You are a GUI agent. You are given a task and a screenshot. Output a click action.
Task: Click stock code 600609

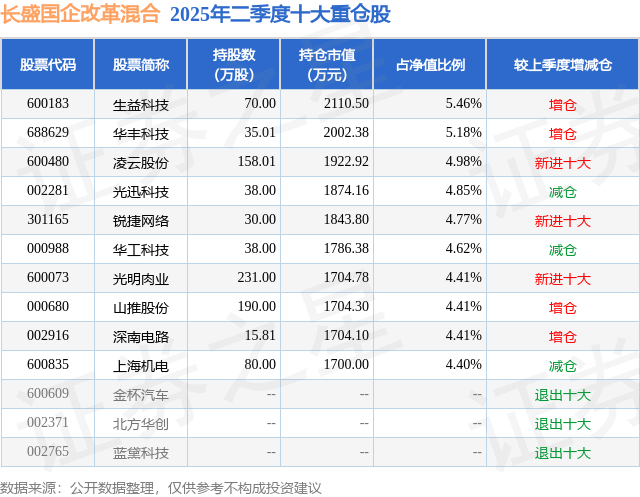pyautogui.click(x=48, y=393)
